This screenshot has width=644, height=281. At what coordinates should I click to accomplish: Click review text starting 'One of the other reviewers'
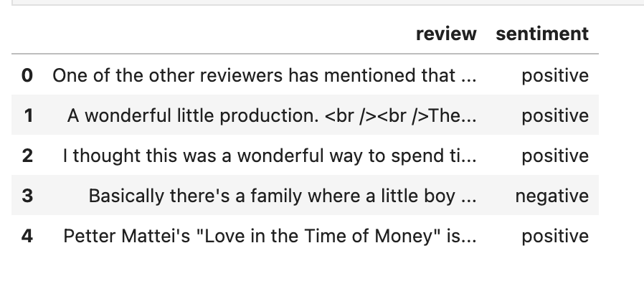click(265, 75)
